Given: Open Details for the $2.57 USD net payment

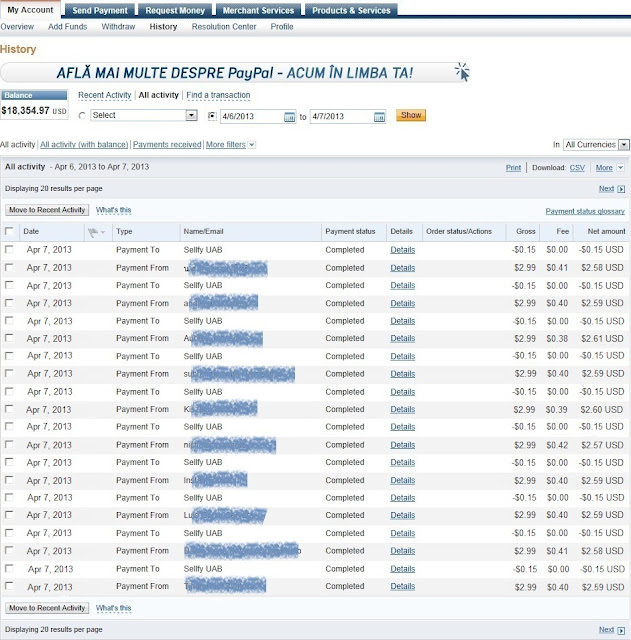Looking at the screenshot, I should (402, 445).
